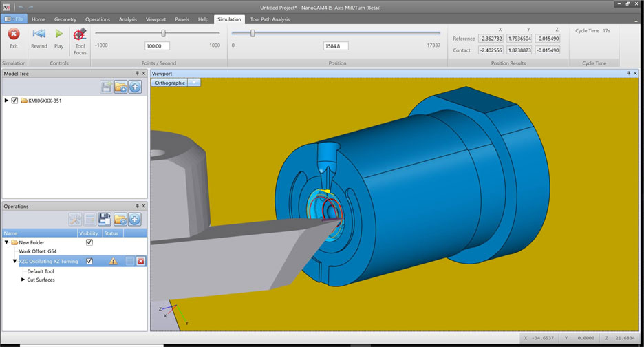
Task: Play the toolpath simulation
Action: point(59,34)
